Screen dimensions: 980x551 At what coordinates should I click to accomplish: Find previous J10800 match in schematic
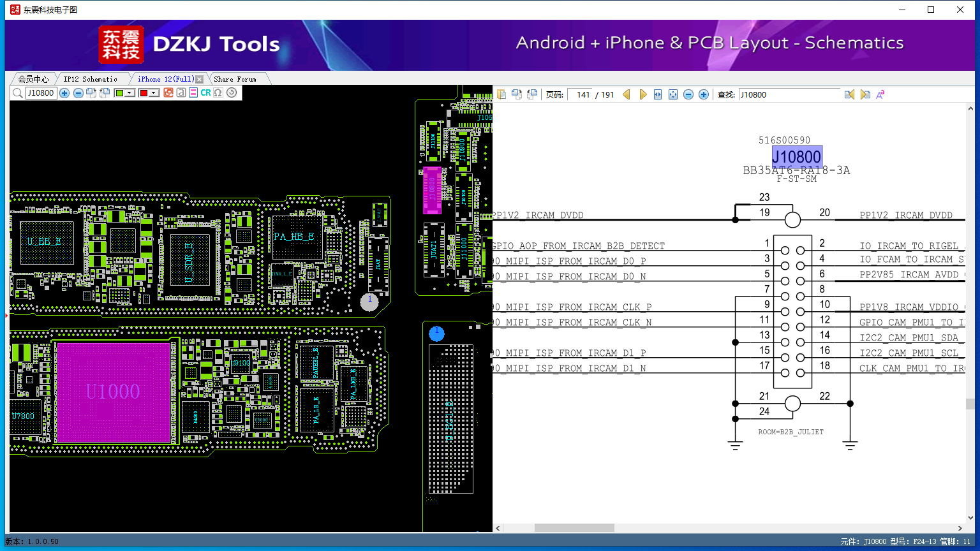coord(849,94)
